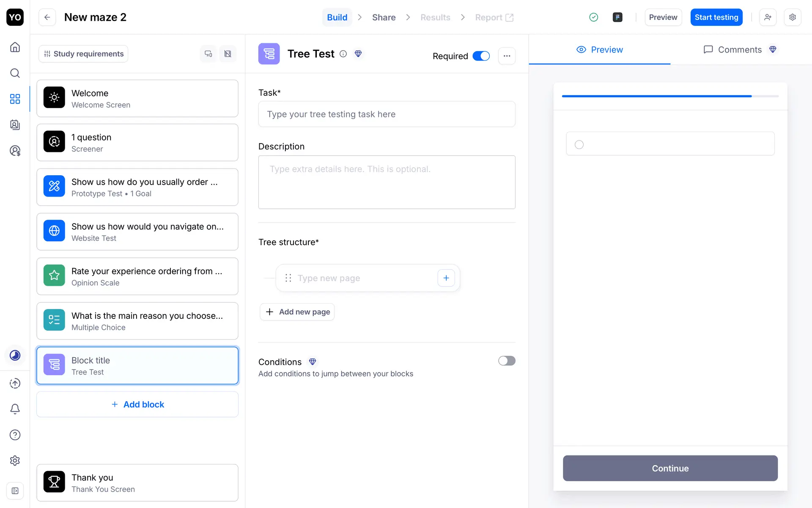Go to the Share step
Screen dimensions: 812x508
click(384, 17)
